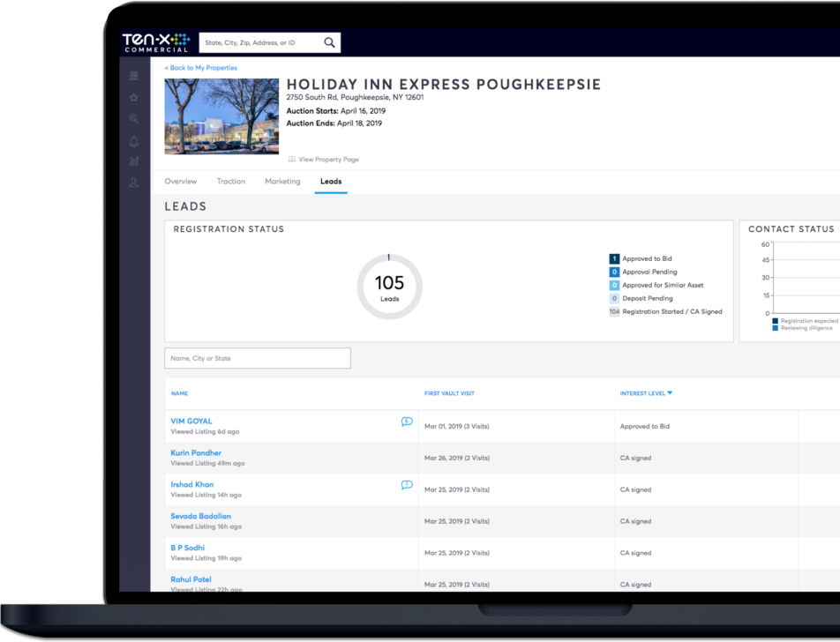Click Approved for Similar Asset legend swatch
The height and width of the screenshot is (642, 840).
tap(614, 286)
